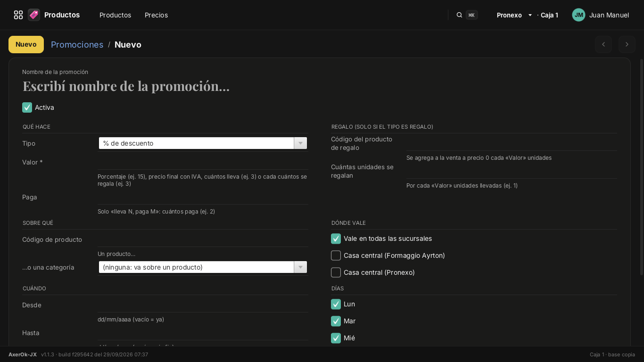Viewport: 644px width, 362px height.
Task: Open the apps grid launcher
Action: click(18, 15)
